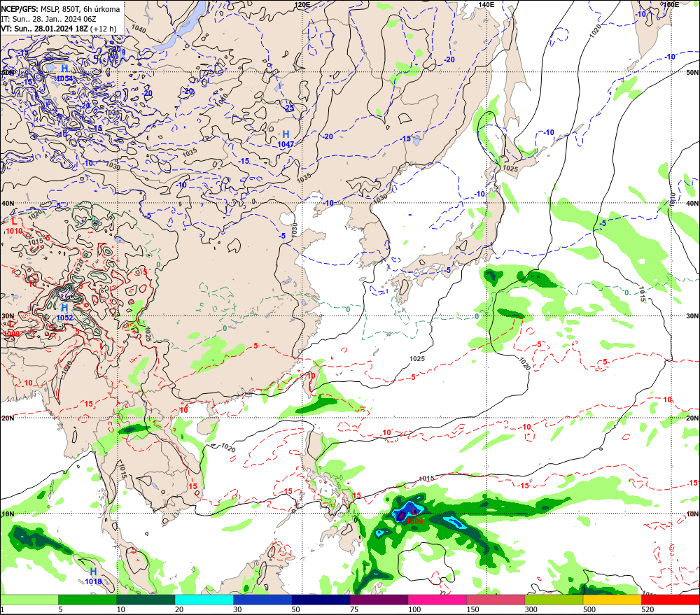Click the 40N label on left edge

point(8,203)
